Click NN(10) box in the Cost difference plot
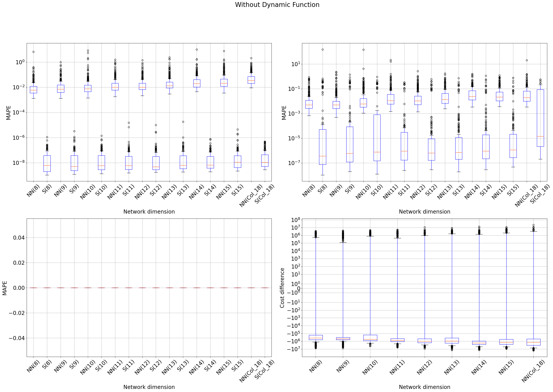553x392 pixels. coord(370,338)
